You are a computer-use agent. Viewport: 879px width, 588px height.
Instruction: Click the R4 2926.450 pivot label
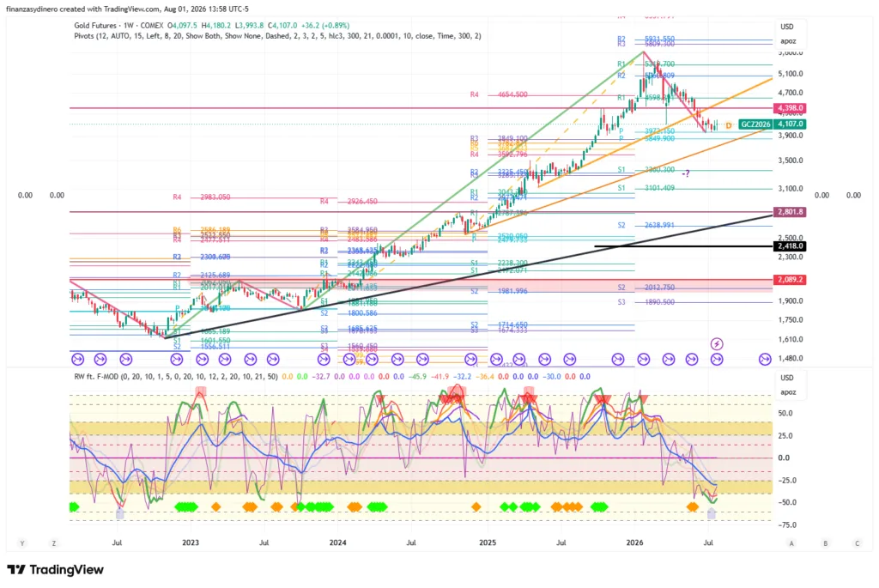click(349, 201)
